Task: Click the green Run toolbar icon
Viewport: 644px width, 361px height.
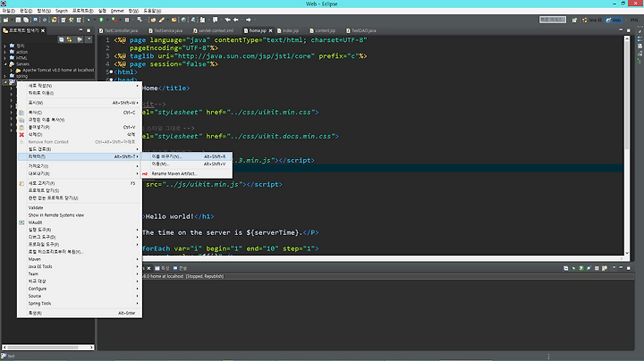Action: (x=101, y=20)
